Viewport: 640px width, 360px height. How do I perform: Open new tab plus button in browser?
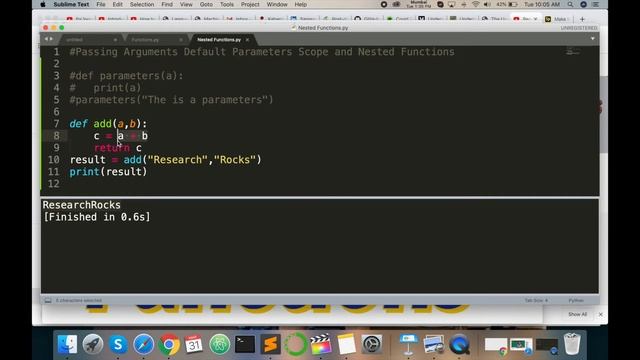582,19
